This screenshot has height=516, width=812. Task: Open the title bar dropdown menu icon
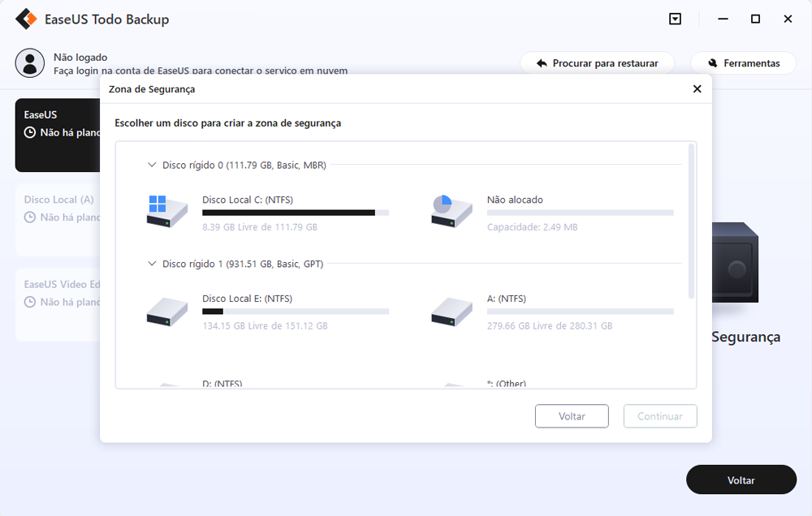coord(675,19)
